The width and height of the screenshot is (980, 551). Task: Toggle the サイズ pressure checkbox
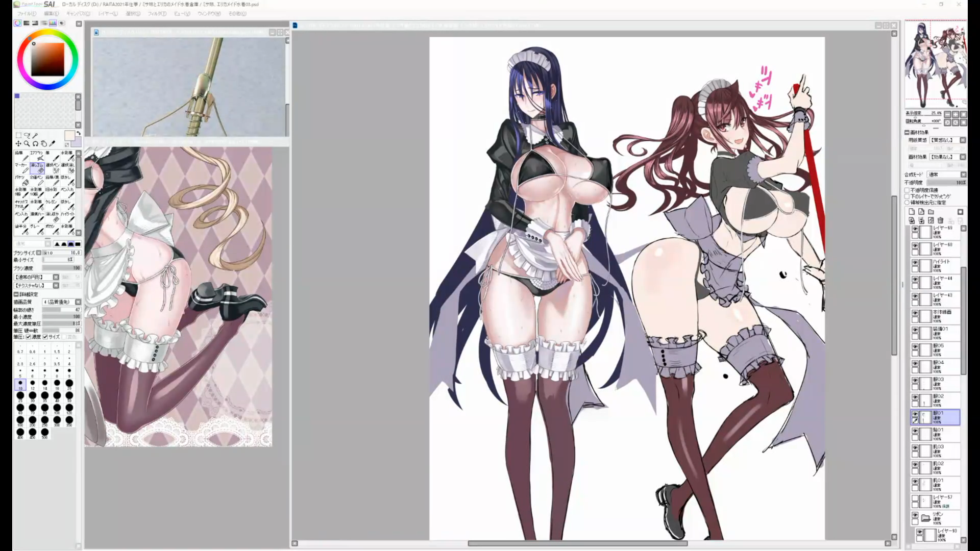pos(45,337)
